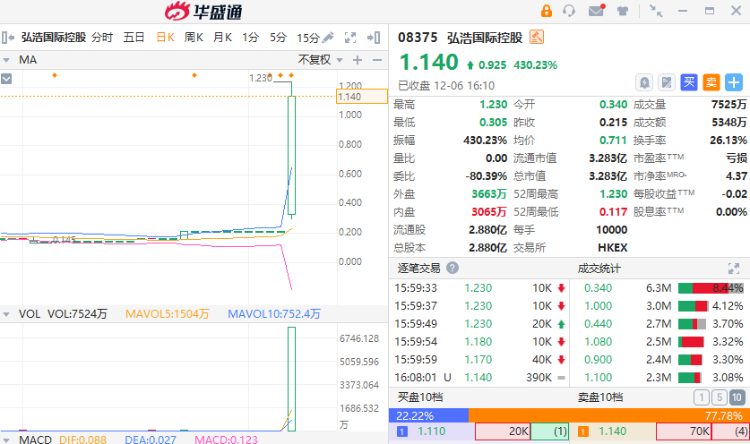Screen dimensions: 750x444
Task: Set a price alert bell
Action: tap(644, 83)
